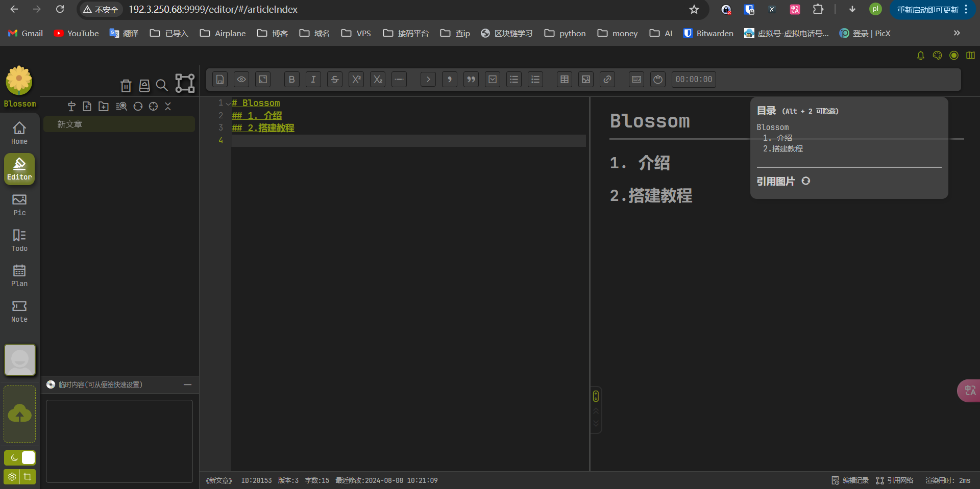Viewport: 980px width, 489px height.
Task: Click the map-style icon at top right
Action: coord(970,55)
